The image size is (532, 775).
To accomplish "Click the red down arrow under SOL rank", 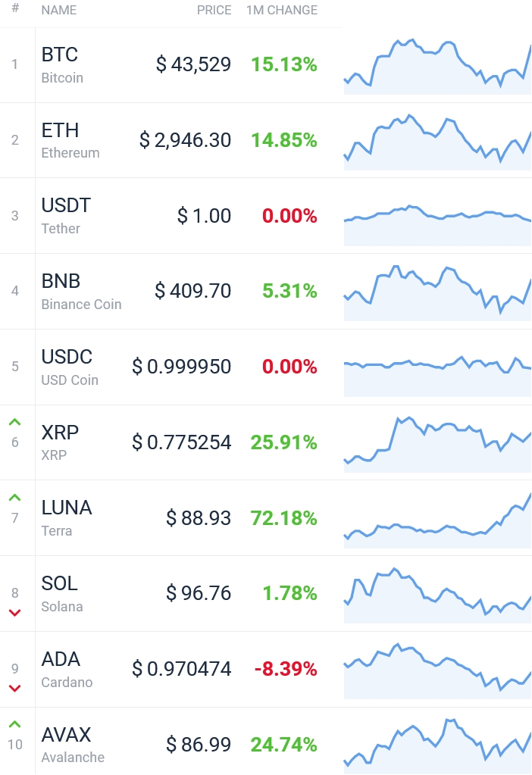I will tap(15, 613).
